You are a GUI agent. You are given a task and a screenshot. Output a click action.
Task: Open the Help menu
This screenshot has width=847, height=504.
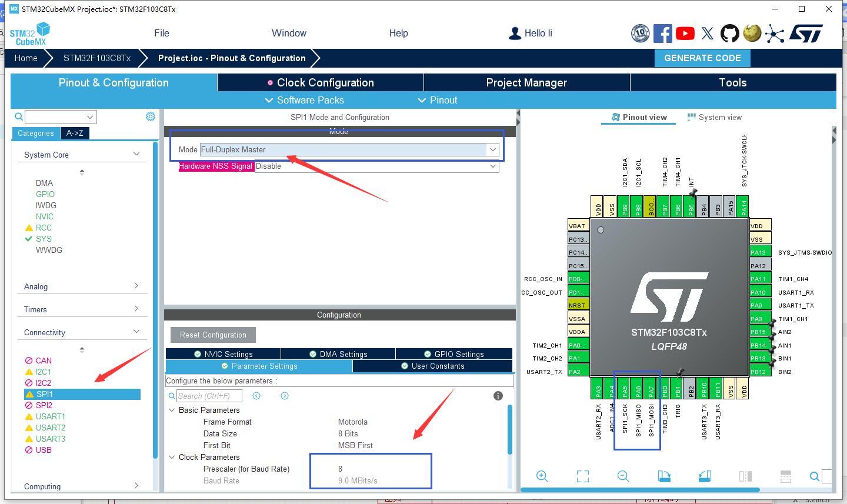399,34
